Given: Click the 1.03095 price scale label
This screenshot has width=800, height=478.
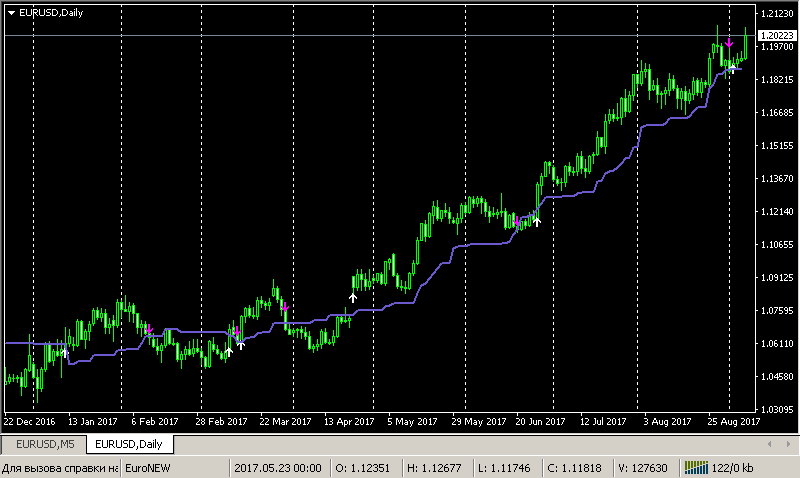Looking at the screenshot, I should point(777,409).
